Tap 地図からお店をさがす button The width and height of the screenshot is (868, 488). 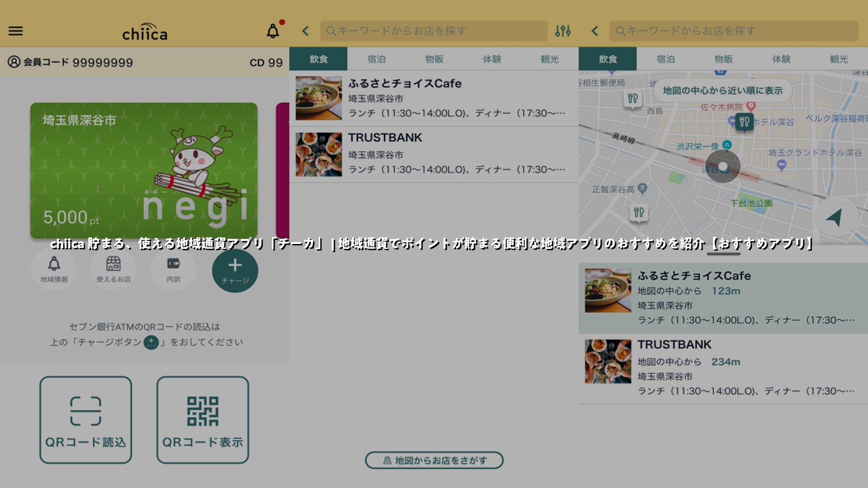(434, 460)
